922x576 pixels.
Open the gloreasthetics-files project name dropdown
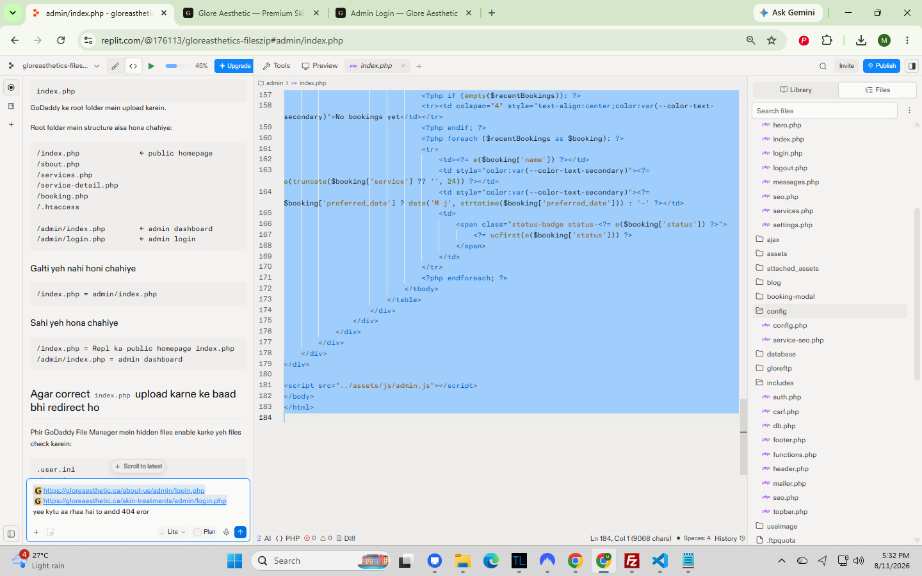[x=61, y=66]
